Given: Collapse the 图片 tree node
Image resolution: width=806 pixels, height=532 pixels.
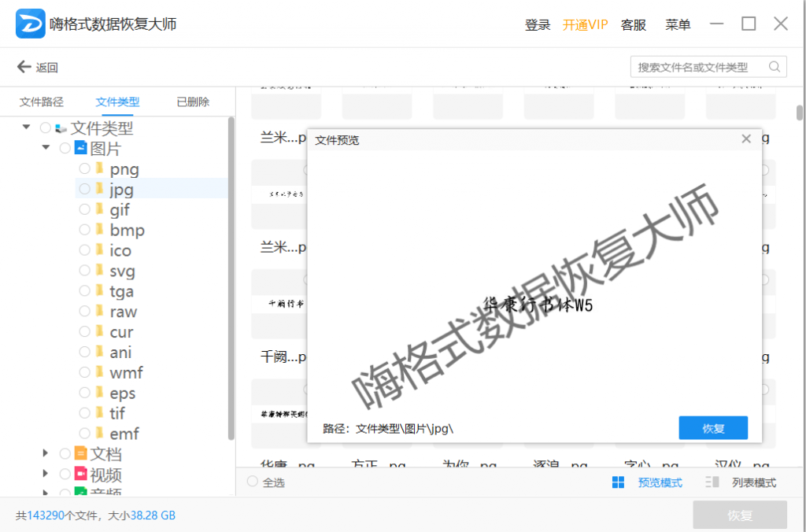Looking at the screenshot, I should (x=46, y=147).
